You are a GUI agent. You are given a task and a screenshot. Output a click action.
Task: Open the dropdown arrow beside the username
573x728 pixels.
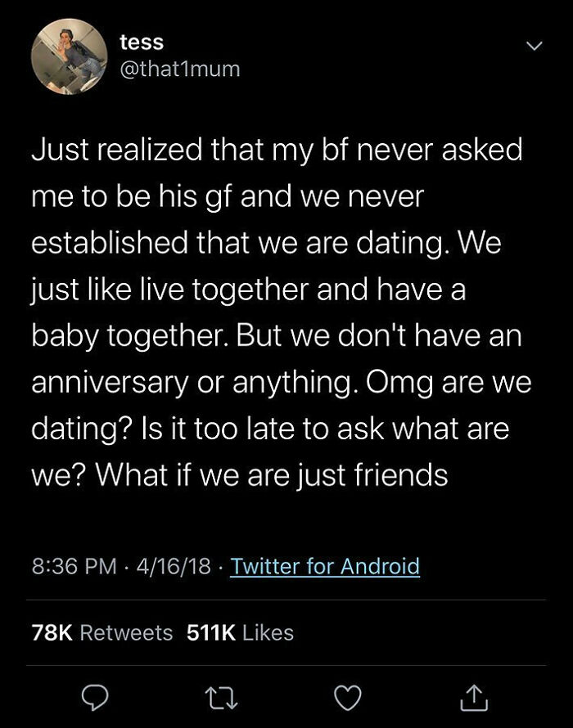(535, 47)
